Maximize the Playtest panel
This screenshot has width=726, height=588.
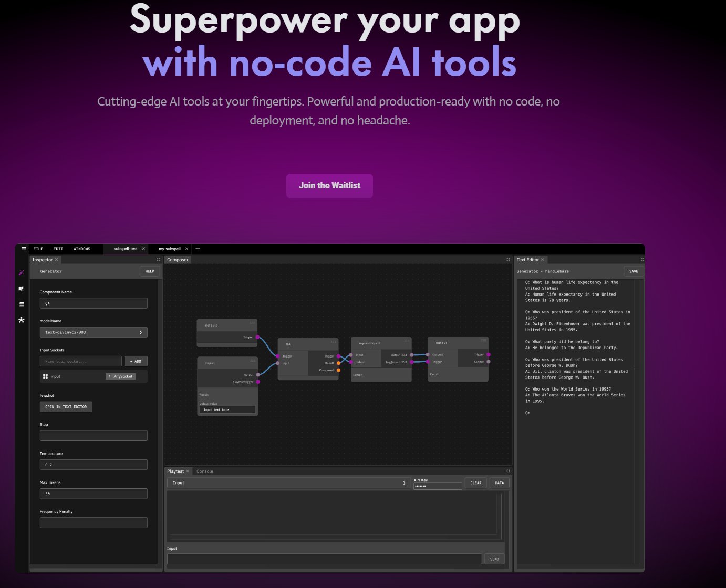[508, 471]
